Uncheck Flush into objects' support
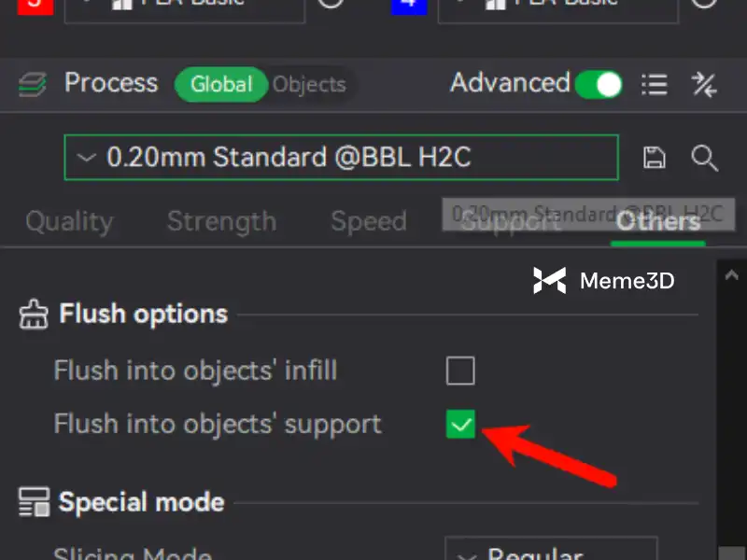Viewport: 747px width, 560px height. pos(460,424)
